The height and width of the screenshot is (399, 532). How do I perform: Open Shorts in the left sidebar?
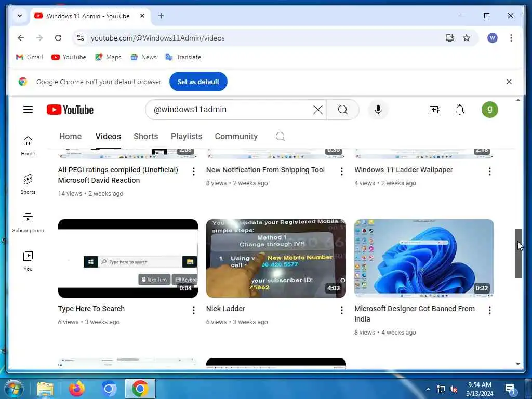click(x=28, y=184)
